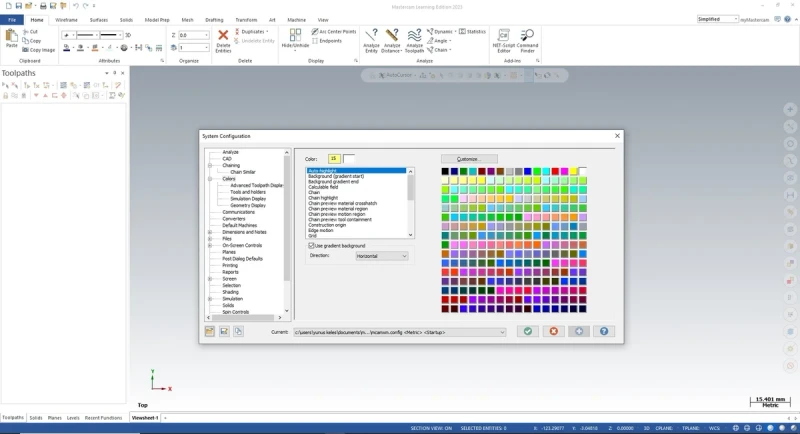
Task: Open the Levels panel tab
Action: (x=73, y=418)
